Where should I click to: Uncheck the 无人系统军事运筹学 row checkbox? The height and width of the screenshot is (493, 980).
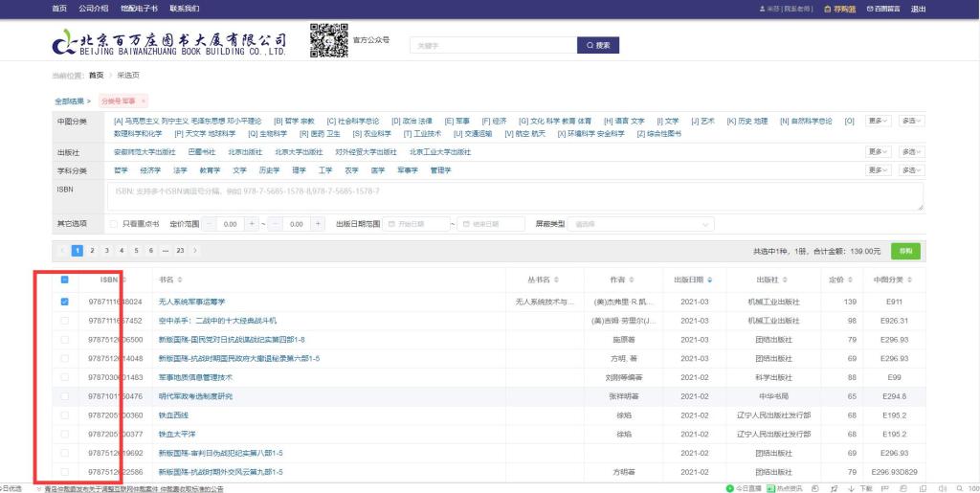pos(64,302)
